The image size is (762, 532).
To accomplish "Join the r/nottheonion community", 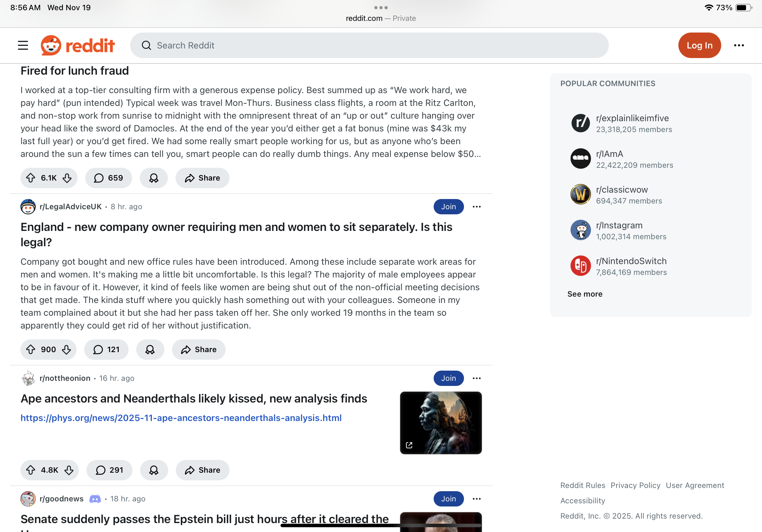I will coord(448,378).
